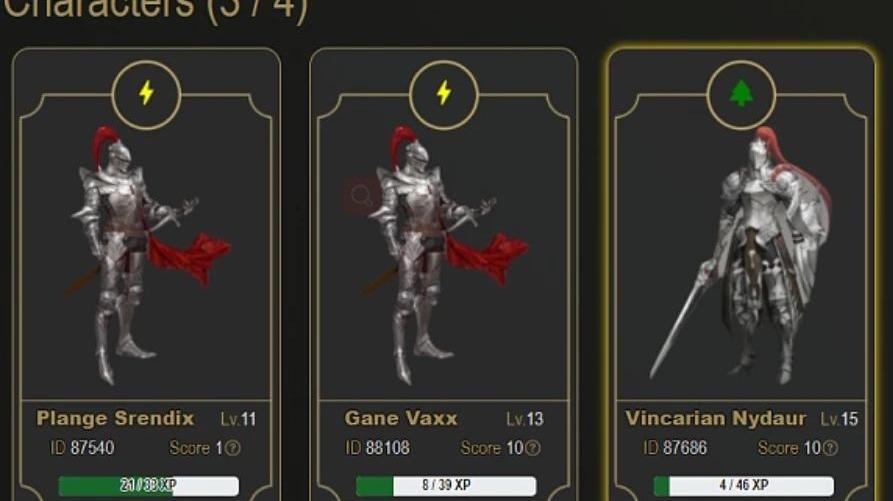This screenshot has width=893, height=501.
Task: Click the 8/39 XP progress bar
Action: (446, 486)
